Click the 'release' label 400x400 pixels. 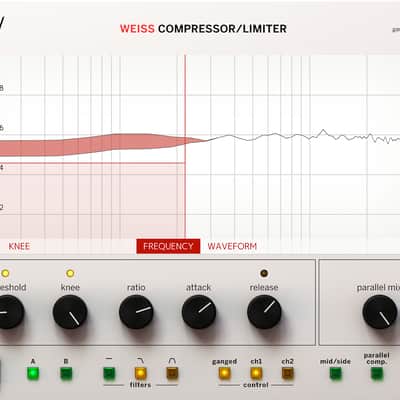[x=264, y=287]
